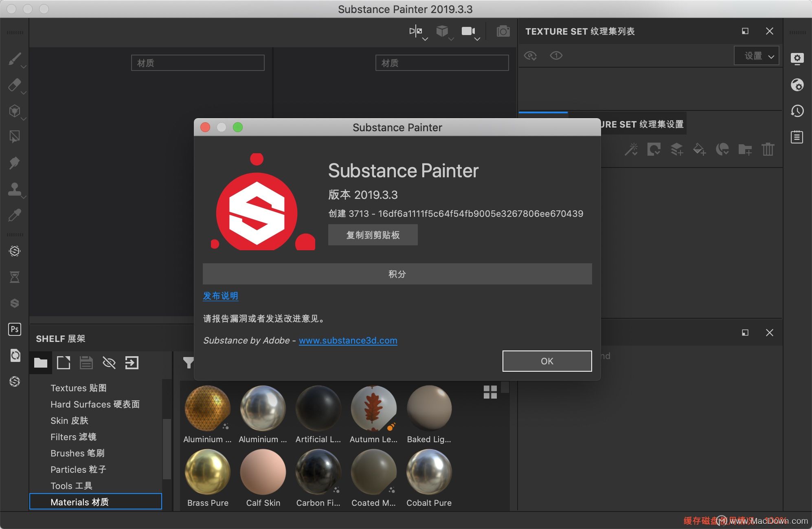Toggle the solo eye icon in Texture Set

pyautogui.click(x=556, y=55)
